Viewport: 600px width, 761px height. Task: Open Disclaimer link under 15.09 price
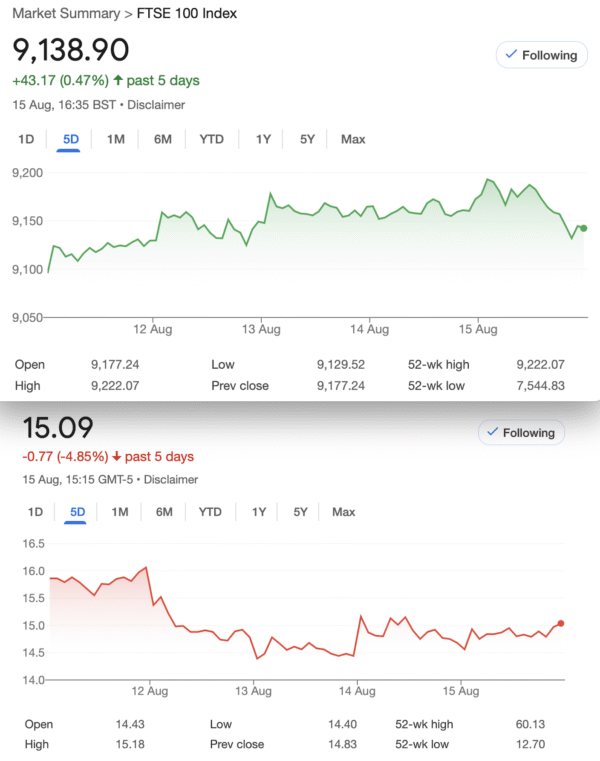(x=171, y=480)
